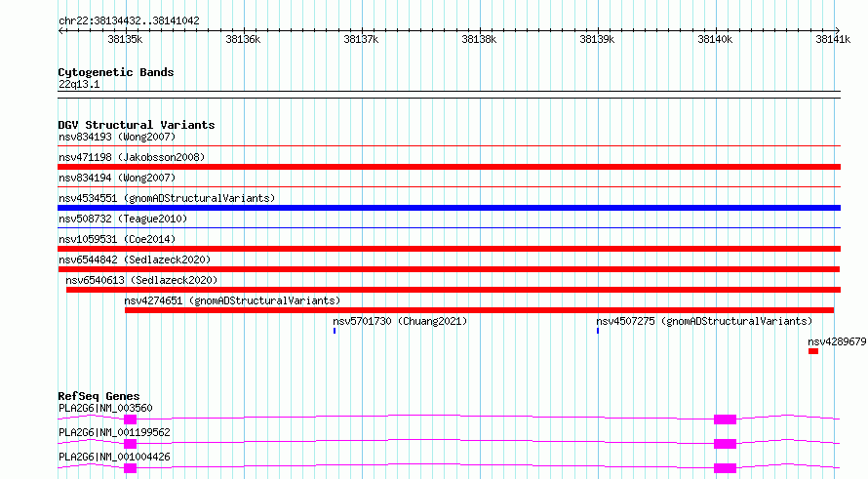Click NM_003560 exon near 38135k
This screenshot has height=479, width=868.
130,419
